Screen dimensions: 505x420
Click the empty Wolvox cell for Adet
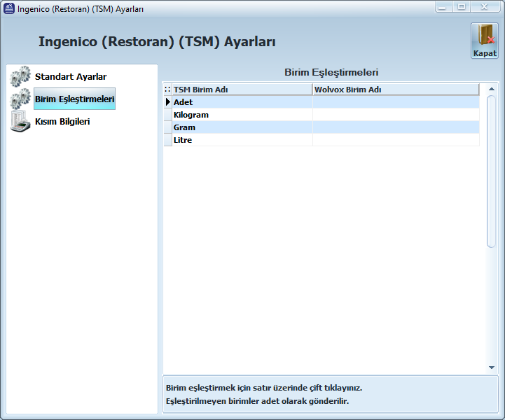click(396, 102)
